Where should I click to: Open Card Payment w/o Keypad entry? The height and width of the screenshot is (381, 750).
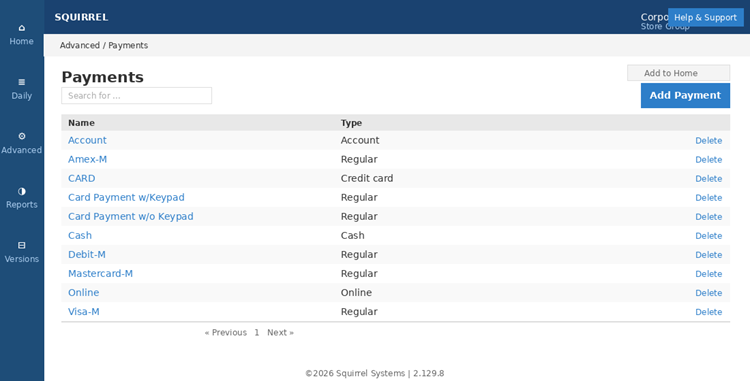131,217
